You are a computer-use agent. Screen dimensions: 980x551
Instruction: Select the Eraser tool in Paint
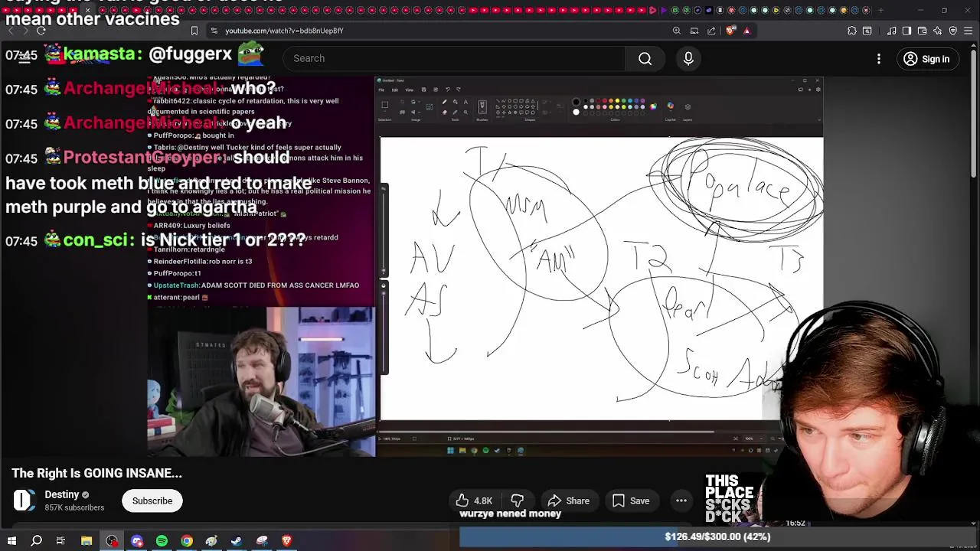pyautogui.click(x=445, y=112)
